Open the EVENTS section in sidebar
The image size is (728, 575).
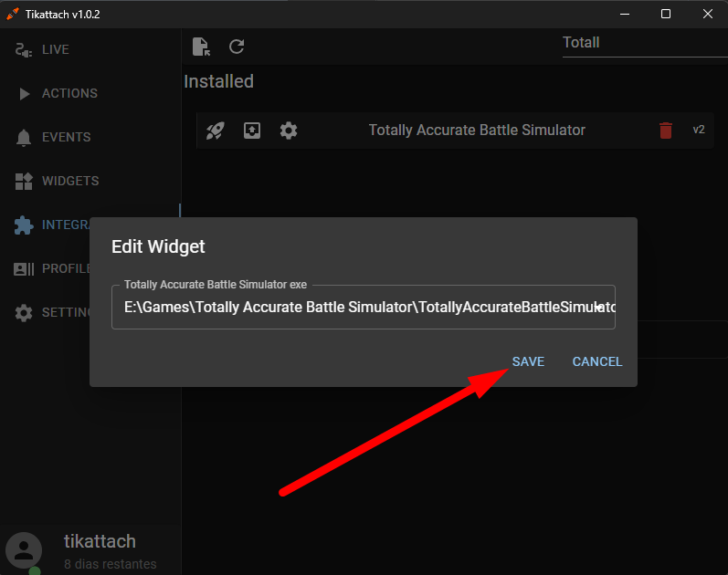click(67, 137)
